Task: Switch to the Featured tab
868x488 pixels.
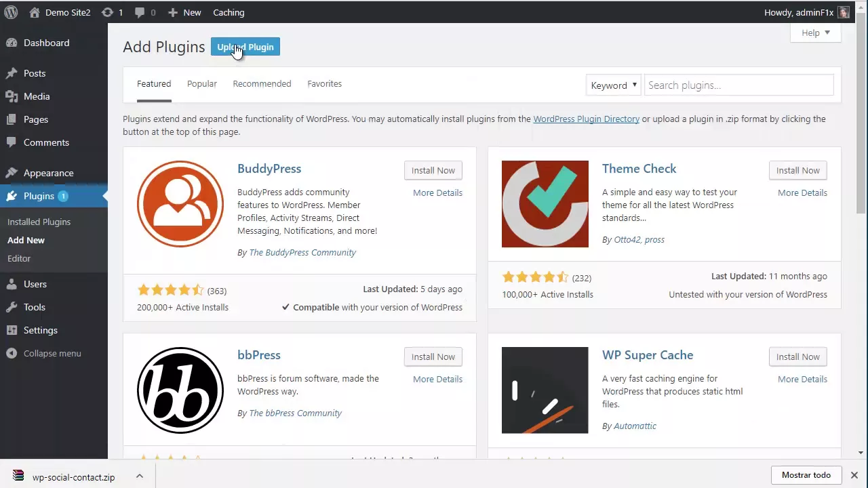Action: pos(154,83)
